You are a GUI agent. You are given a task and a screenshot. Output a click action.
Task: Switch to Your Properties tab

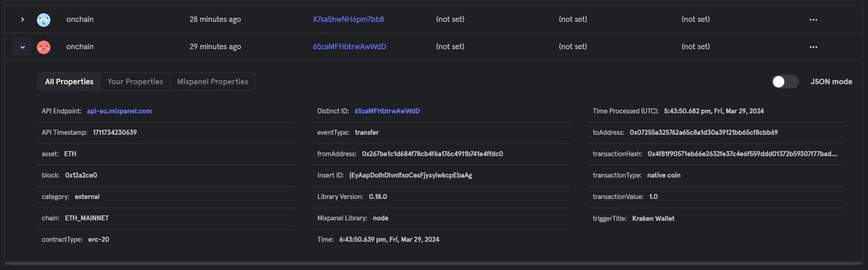tap(135, 82)
